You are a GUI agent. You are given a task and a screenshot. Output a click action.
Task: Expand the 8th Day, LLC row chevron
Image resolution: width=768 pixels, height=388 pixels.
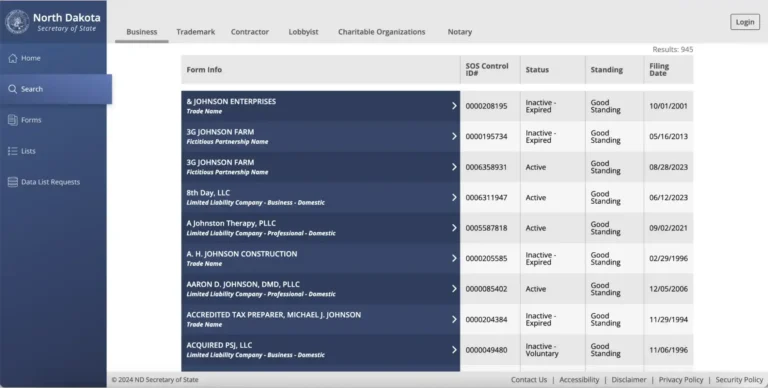tap(454, 197)
